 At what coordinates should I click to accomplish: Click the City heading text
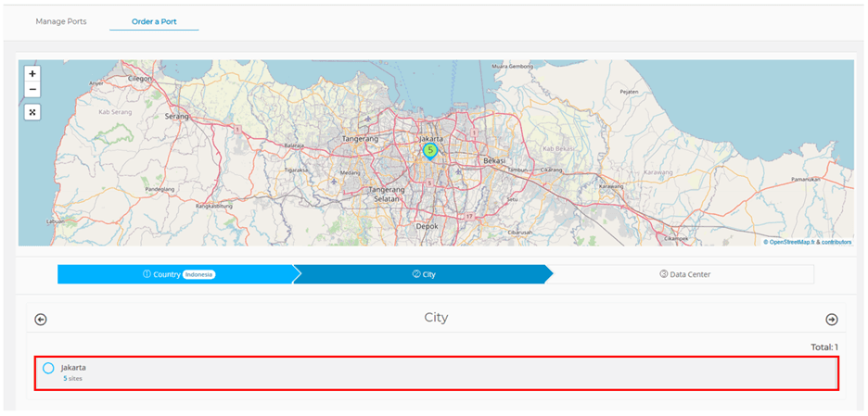[x=436, y=318]
